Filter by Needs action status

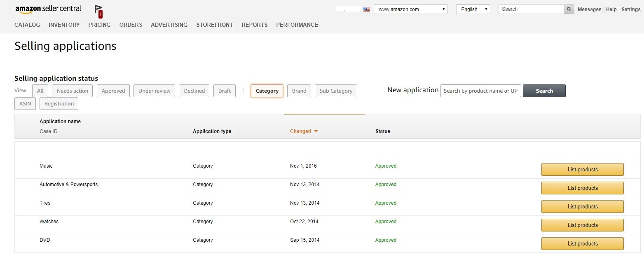click(73, 91)
